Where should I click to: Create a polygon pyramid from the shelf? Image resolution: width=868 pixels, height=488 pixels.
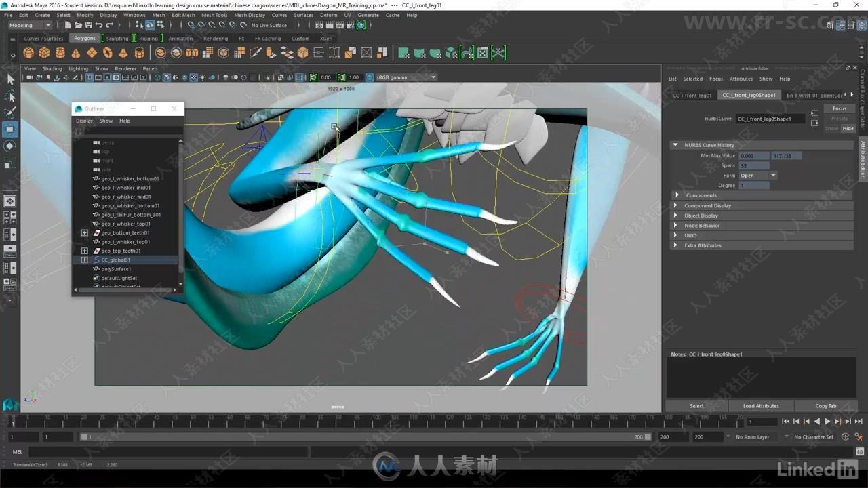pos(123,53)
